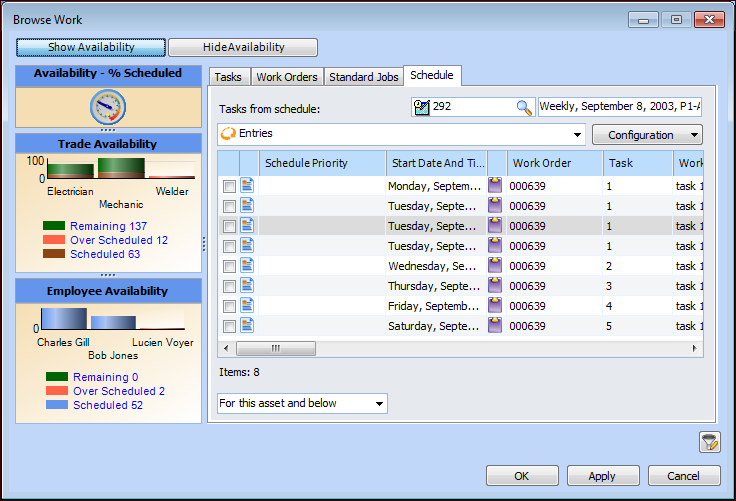Click the green Remaining 137 legend swatch
Image resolution: width=736 pixels, height=501 pixels.
(x=54, y=226)
